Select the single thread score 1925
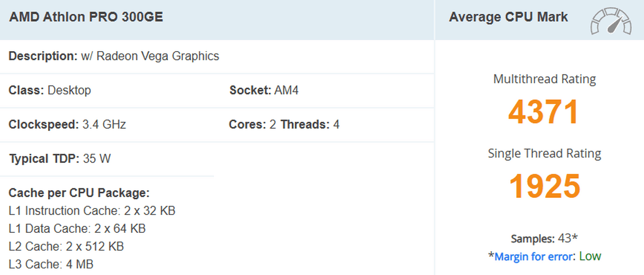Screen dimensions: 644x275 [x=544, y=186]
